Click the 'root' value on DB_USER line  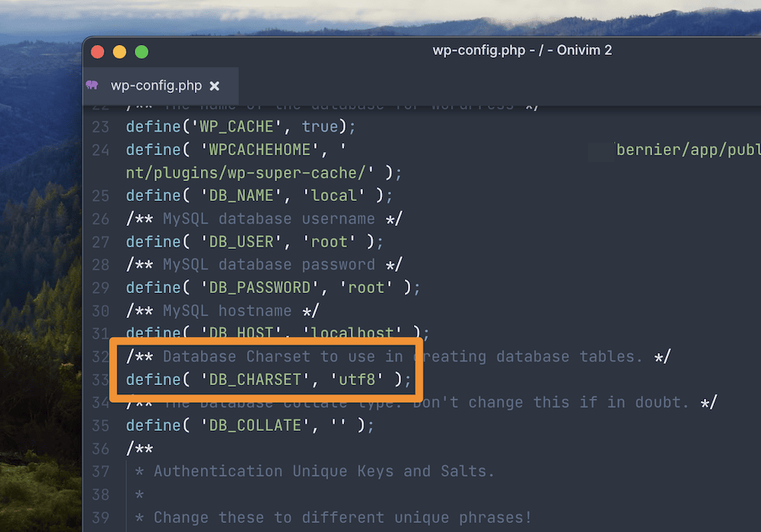tap(329, 242)
